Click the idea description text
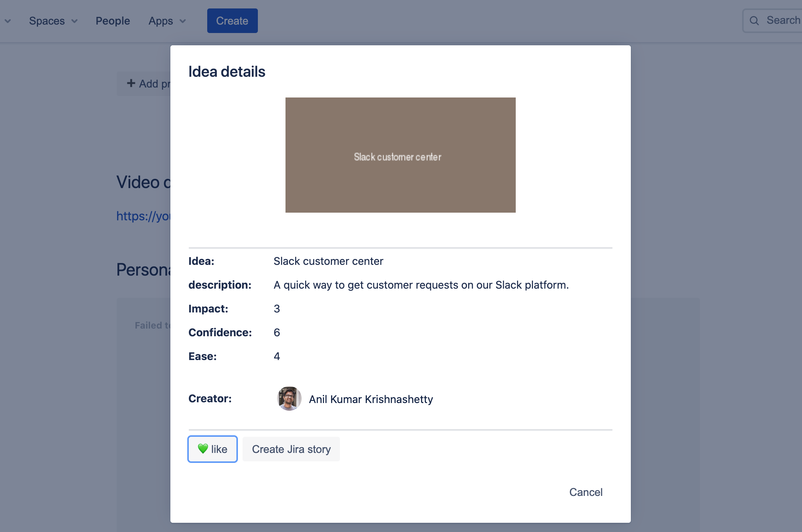802x532 pixels. 421,285
